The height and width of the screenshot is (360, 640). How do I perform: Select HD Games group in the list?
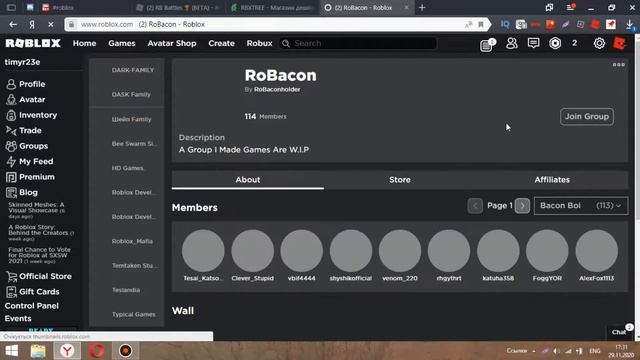click(127, 168)
